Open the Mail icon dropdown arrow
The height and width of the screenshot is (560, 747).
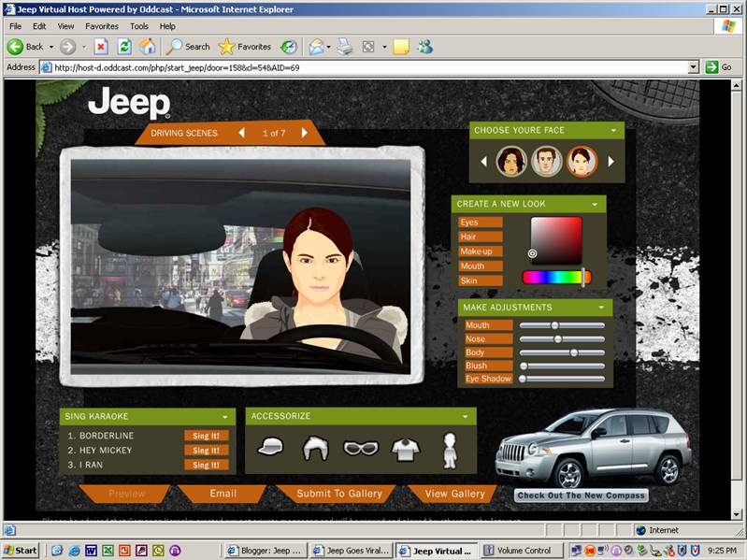(x=328, y=47)
